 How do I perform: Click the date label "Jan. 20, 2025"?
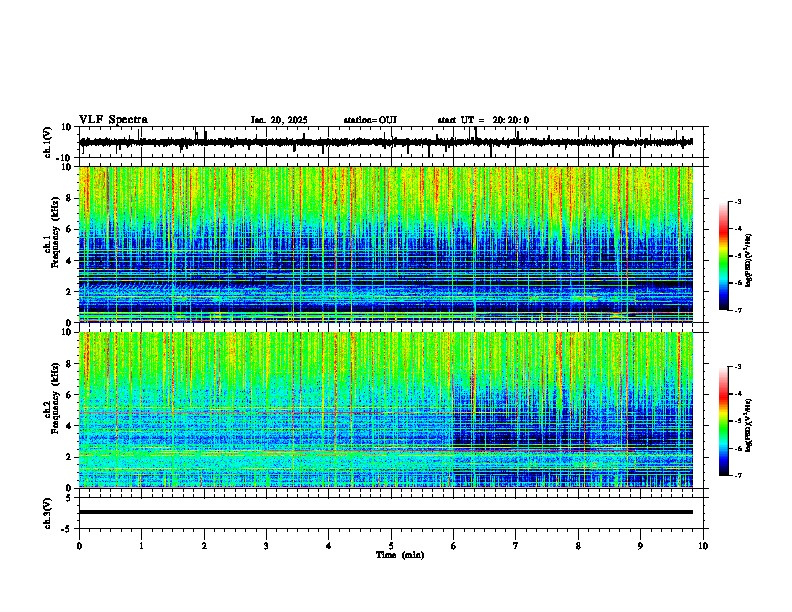tap(279, 120)
